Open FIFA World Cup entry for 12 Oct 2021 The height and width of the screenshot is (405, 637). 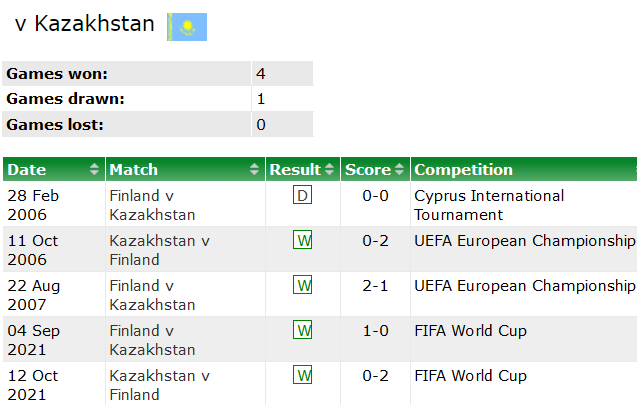[470, 376]
